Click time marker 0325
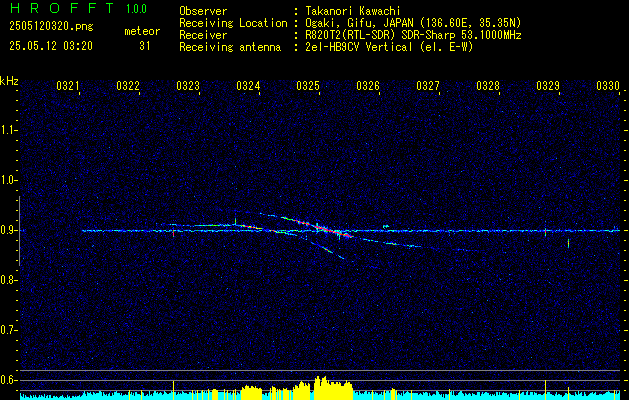The height and width of the screenshot is (400, 629). pyautogui.click(x=308, y=86)
